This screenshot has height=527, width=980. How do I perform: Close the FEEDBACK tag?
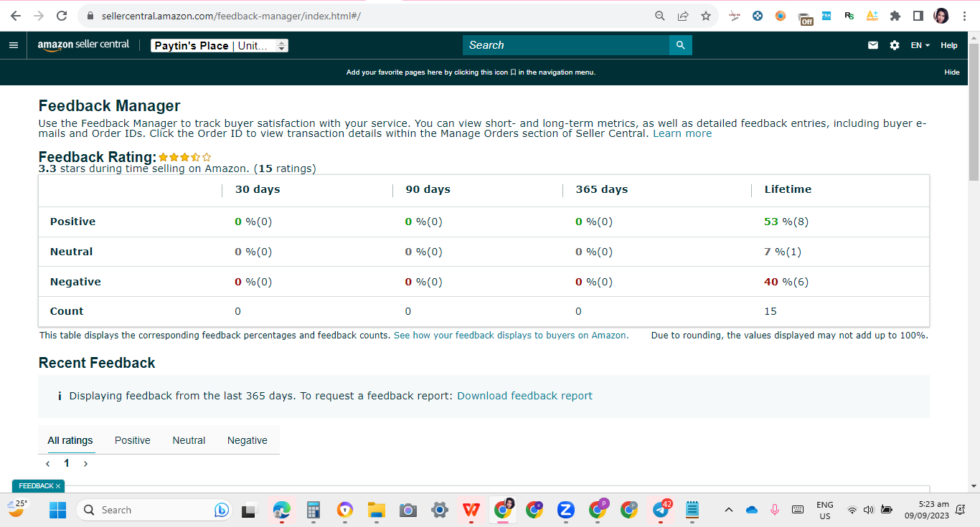[58, 486]
